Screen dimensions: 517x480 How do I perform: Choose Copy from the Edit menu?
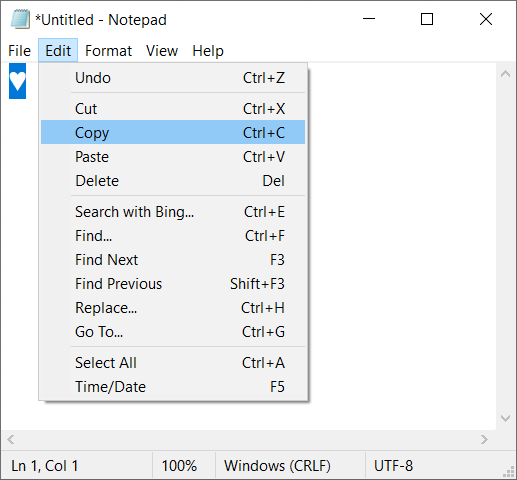click(x=173, y=132)
